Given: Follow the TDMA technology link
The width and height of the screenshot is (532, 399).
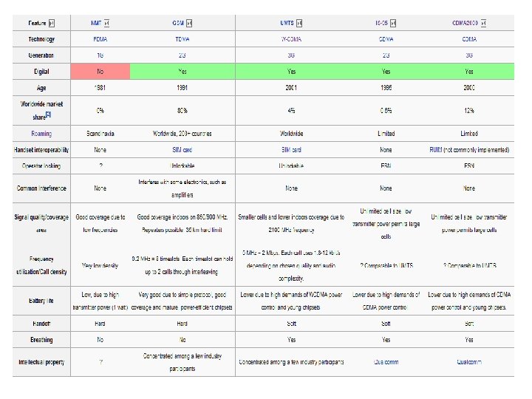Looking at the screenshot, I should pos(183,39).
